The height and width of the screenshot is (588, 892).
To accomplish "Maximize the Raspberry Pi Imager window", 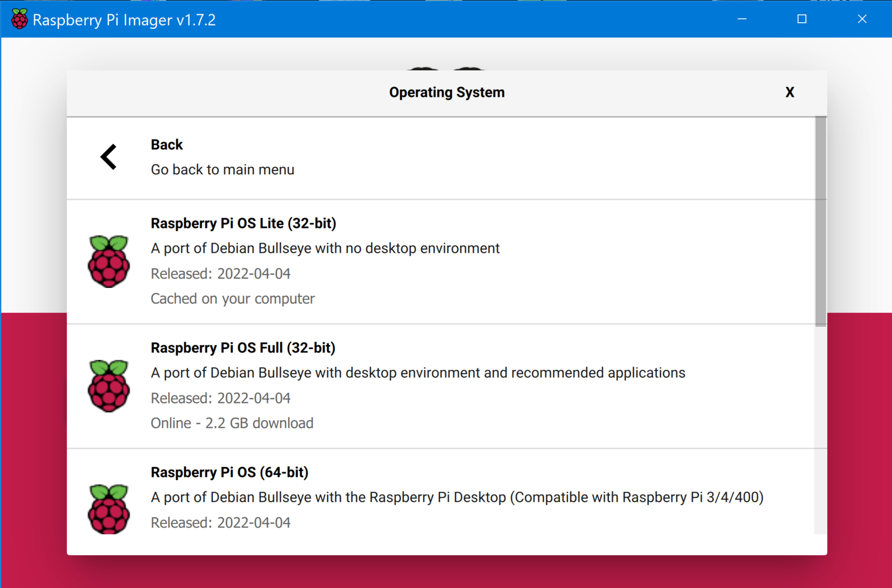I will (802, 19).
